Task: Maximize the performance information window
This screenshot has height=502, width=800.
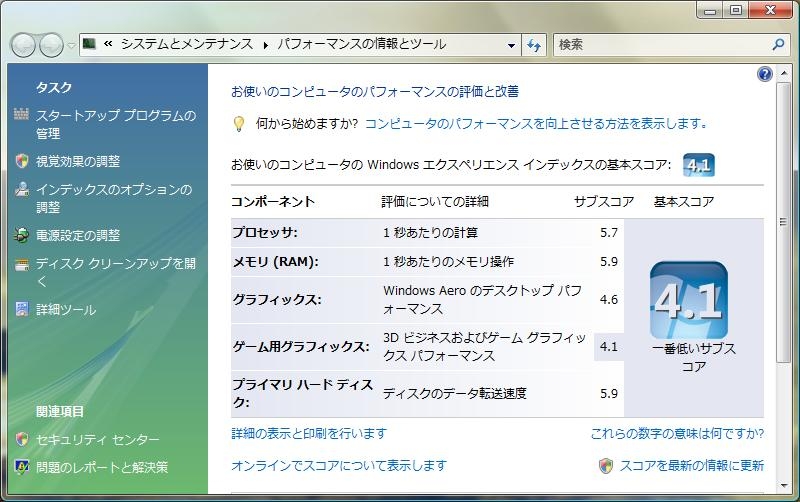Action: pos(736,9)
